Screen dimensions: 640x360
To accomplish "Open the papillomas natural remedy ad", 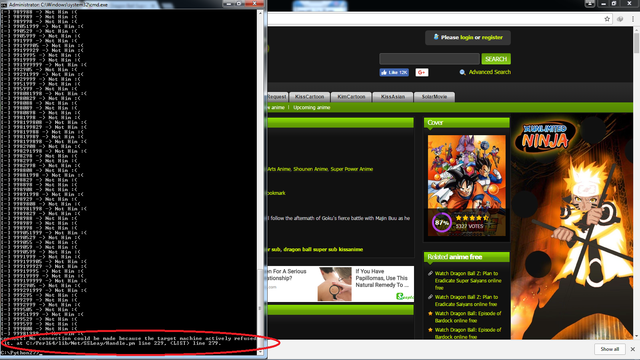I will (382, 278).
